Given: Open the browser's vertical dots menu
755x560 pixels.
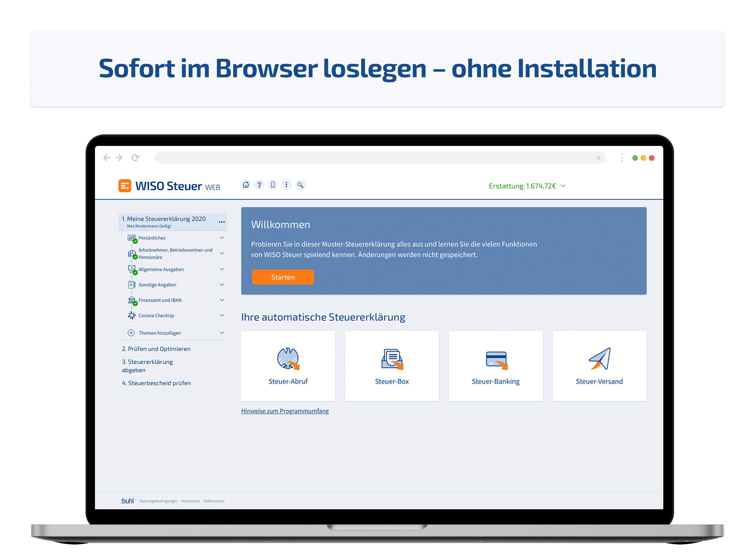Looking at the screenshot, I should point(622,158).
